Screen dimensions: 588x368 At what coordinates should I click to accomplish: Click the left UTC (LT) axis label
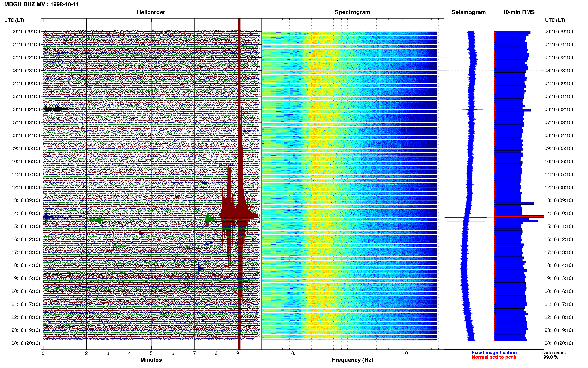(14, 20)
